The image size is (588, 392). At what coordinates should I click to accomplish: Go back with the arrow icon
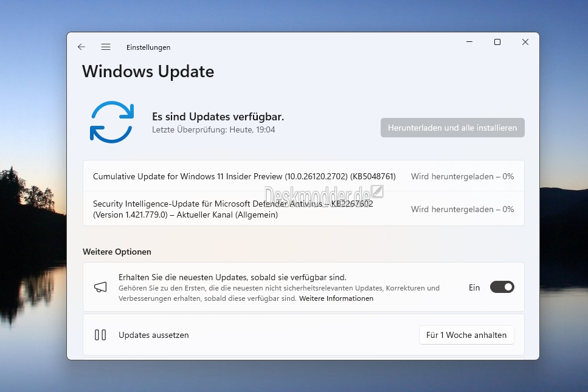[x=81, y=47]
